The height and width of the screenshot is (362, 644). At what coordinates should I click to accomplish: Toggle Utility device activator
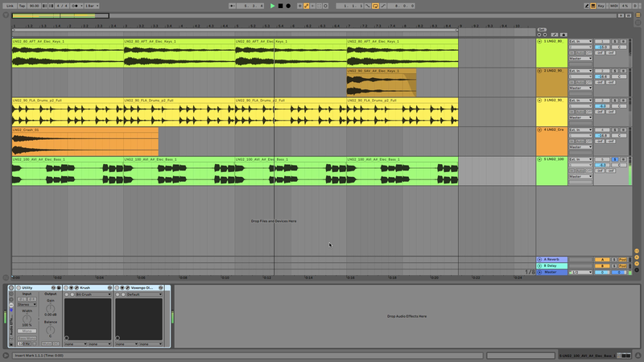(x=19, y=287)
